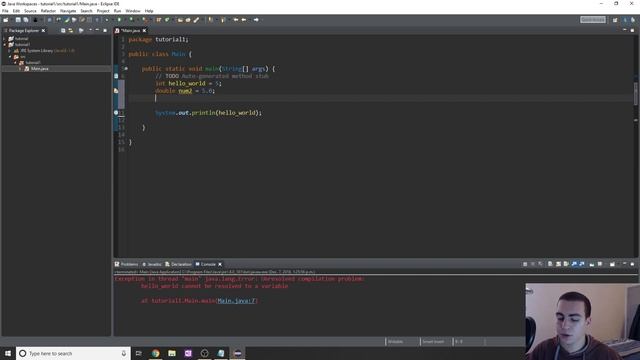Open the Source menu
640x360 pixels.
pyautogui.click(x=30, y=11)
